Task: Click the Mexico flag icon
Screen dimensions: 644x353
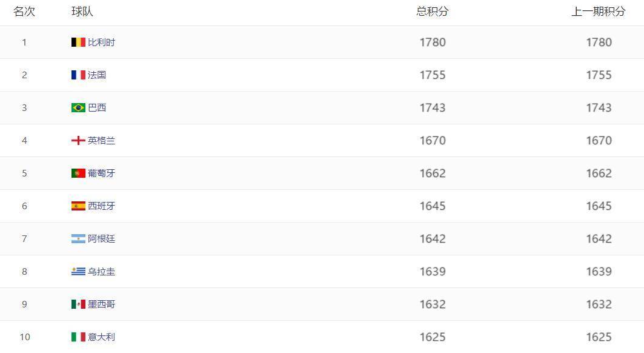Action: (78, 304)
